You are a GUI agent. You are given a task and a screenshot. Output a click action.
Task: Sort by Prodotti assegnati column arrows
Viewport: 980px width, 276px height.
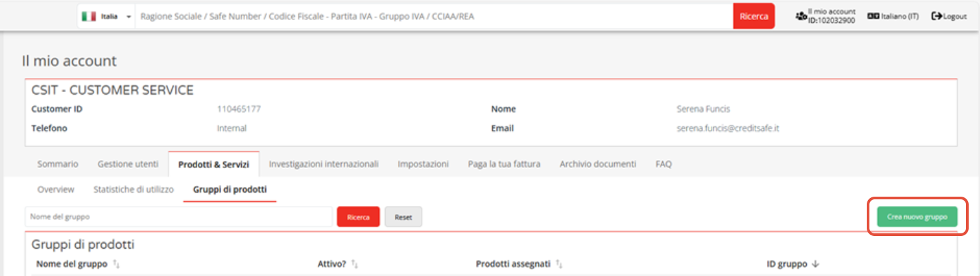tap(559, 265)
